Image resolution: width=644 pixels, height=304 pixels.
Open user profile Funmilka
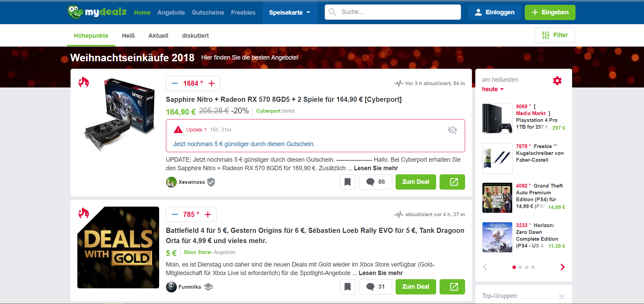point(189,287)
